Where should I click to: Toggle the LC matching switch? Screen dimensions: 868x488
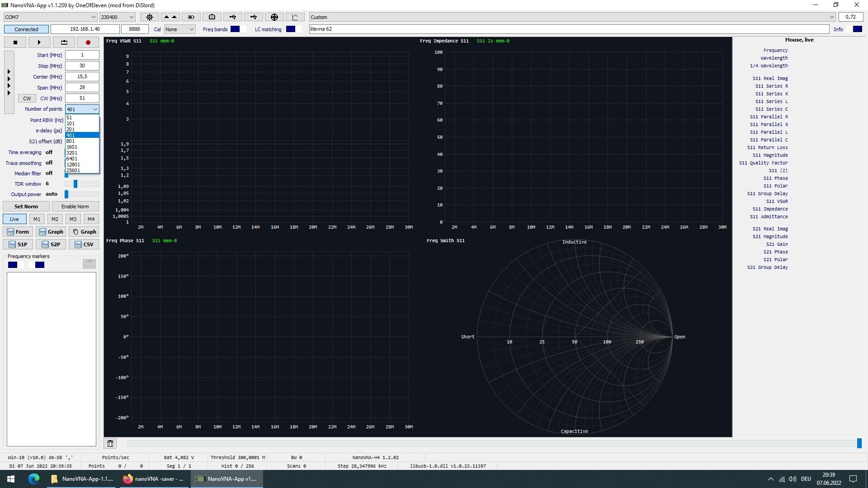tap(294, 29)
